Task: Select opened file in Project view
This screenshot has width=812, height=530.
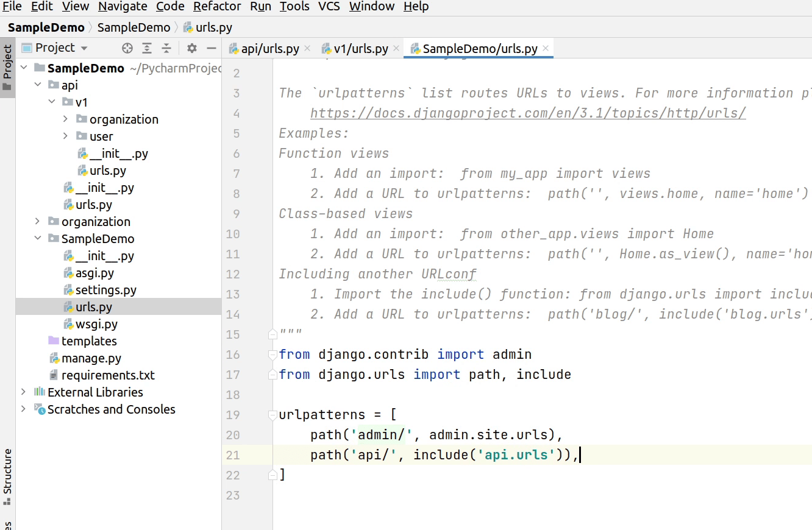Action: 127,48
